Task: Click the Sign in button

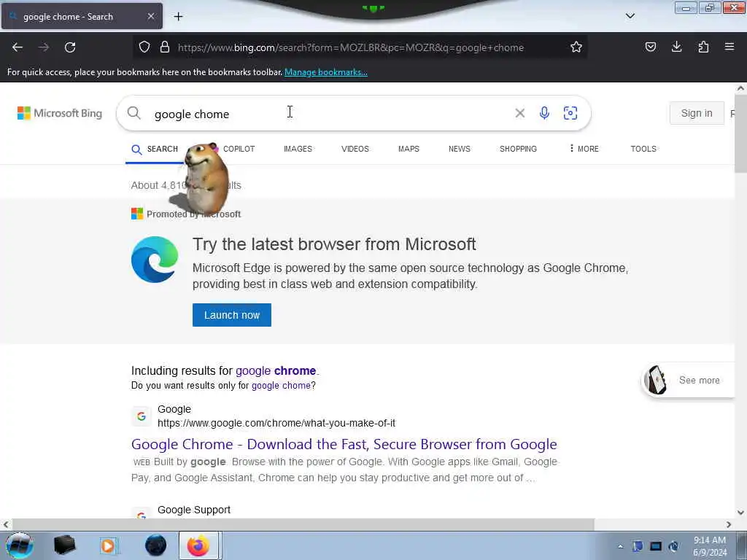Action: [697, 113]
